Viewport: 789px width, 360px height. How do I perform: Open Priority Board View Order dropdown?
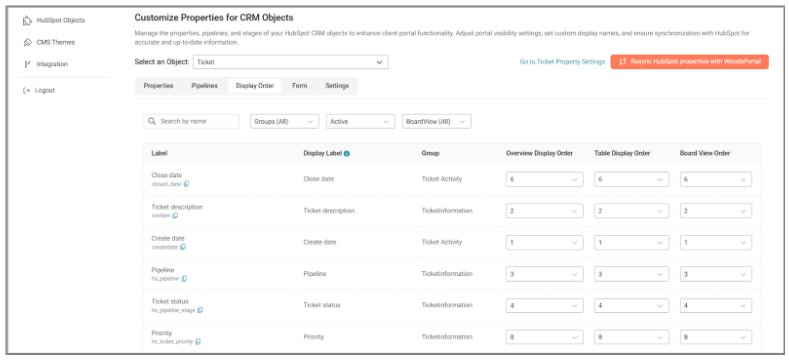tap(716, 337)
